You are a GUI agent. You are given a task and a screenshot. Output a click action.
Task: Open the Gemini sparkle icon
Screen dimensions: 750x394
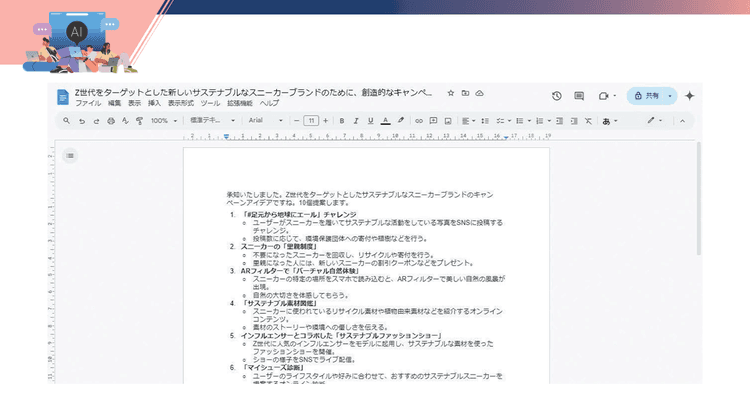(689, 96)
